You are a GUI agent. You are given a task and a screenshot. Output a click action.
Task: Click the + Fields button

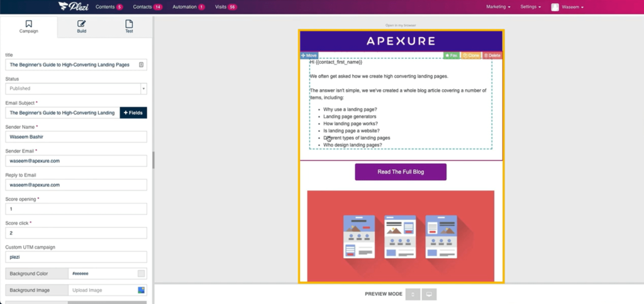coord(133,113)
